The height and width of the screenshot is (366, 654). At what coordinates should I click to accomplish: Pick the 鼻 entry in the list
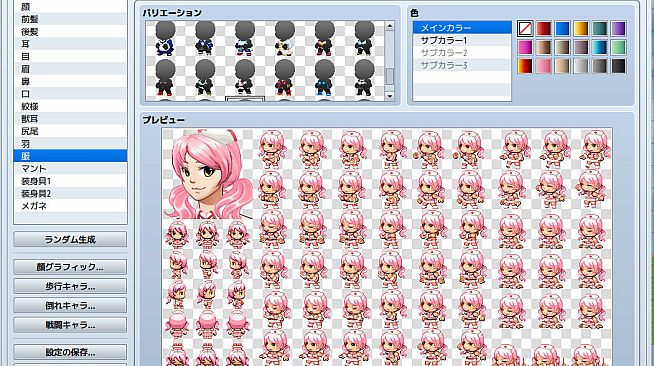[x=70, y=81]
